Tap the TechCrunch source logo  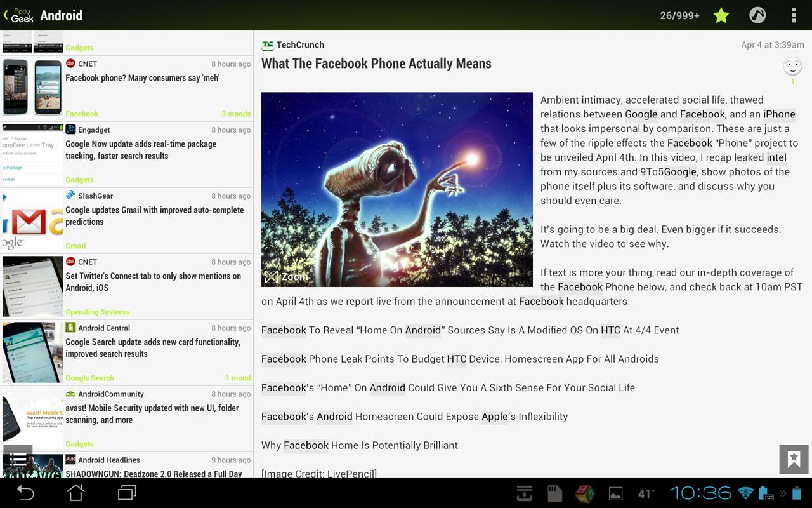(268, 45)
